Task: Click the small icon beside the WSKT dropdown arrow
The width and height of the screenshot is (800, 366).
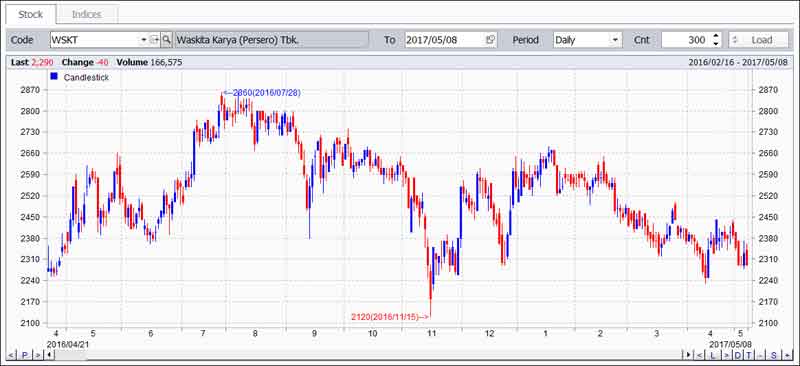Action: click(155, 40)
